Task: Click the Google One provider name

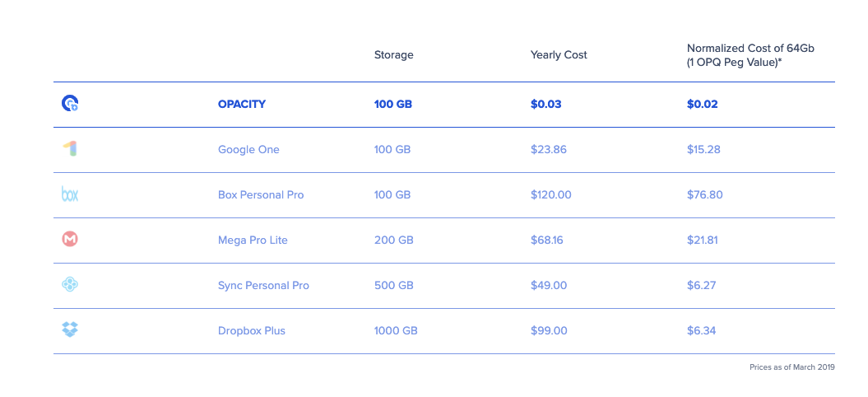Action: [x=248, y=150]
